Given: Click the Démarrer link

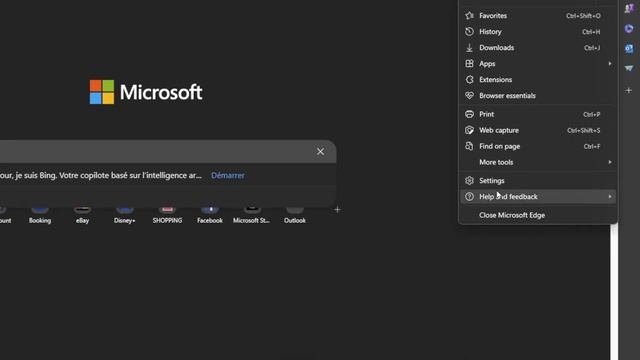Looking at the screenshot, I should click(228, 176).
